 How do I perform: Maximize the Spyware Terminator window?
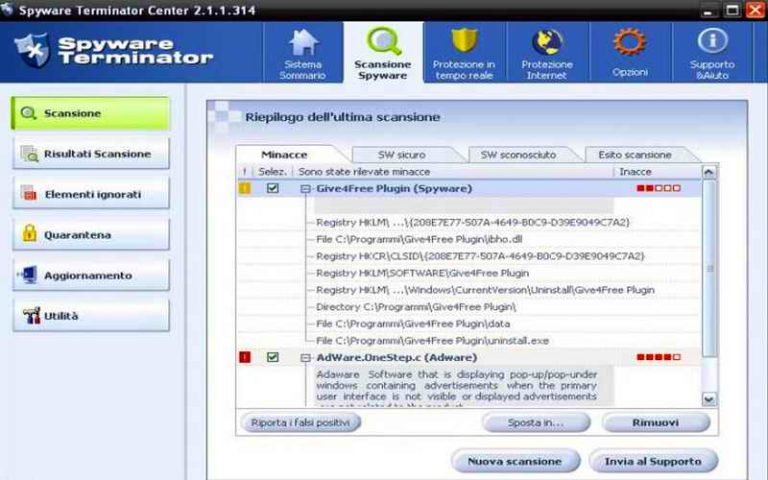732,10
